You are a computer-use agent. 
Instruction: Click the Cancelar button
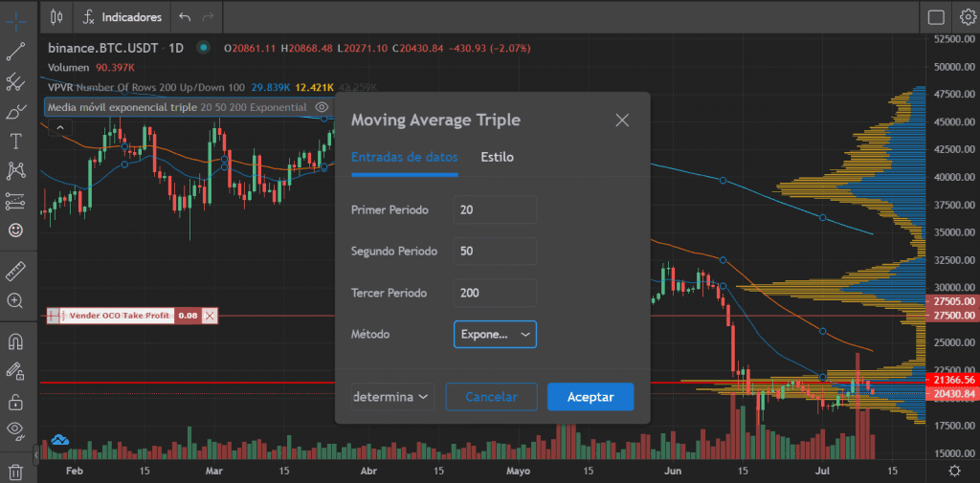491,396
